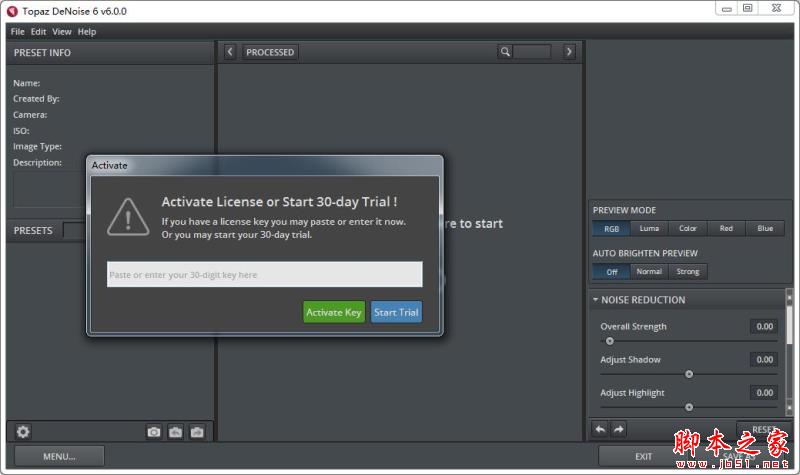Minimize the Topaz DeNoise window
Viewport: 800px width, 475px height.
(x=727, y=9)
